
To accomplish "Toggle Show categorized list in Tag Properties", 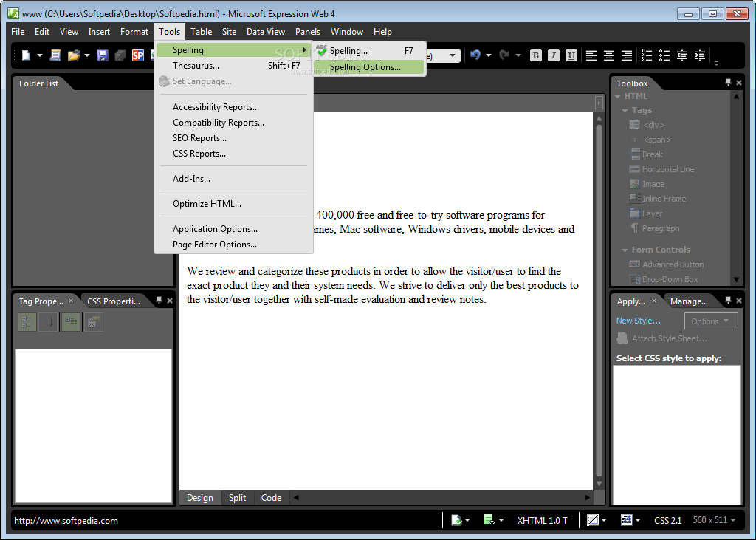I will 27,322.
